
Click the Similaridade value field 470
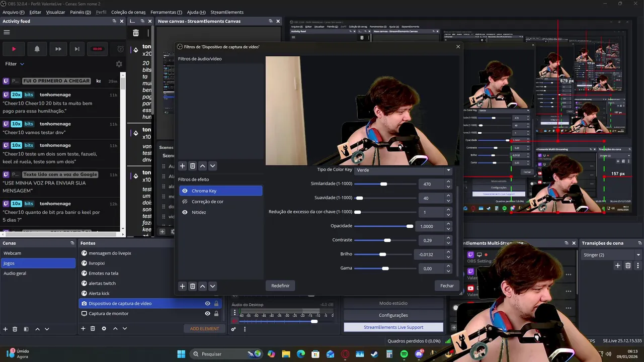(432, 184)
